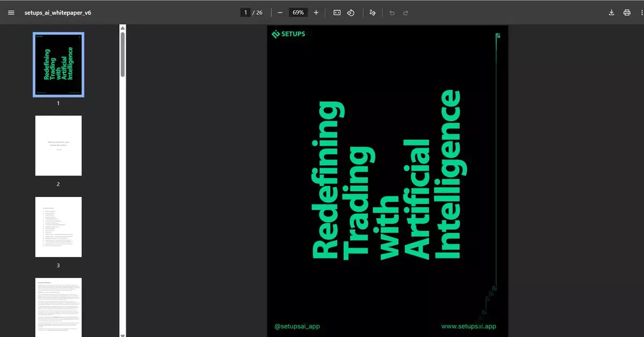Click the page number input field
644x337 pixels.
click(x=245, y=12)
